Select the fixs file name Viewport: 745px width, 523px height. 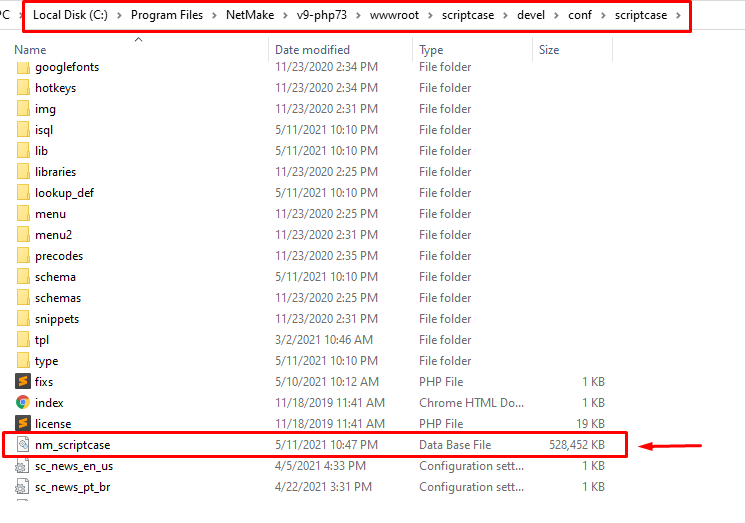(x=44, y=382)
